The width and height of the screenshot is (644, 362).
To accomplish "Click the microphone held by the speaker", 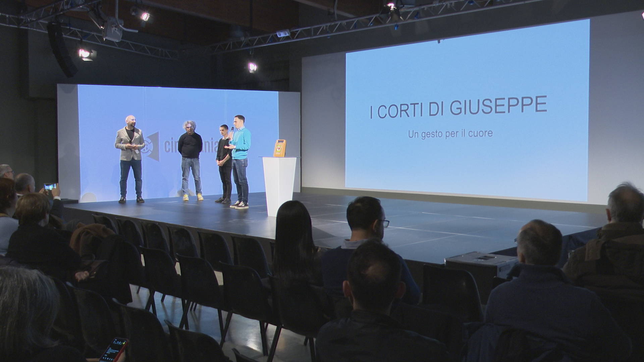I will pos(232,130).
